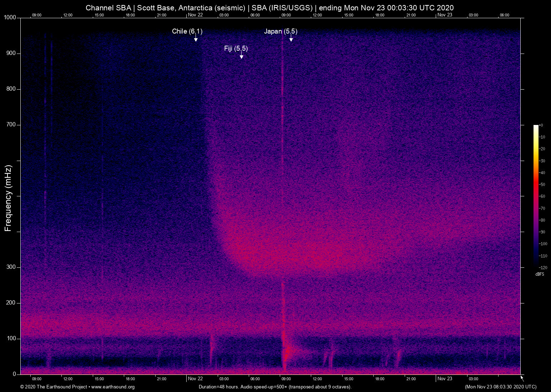Click the 300 frequency tick label
The width and height of the screenshot is (551, 392).
(11, 267)
